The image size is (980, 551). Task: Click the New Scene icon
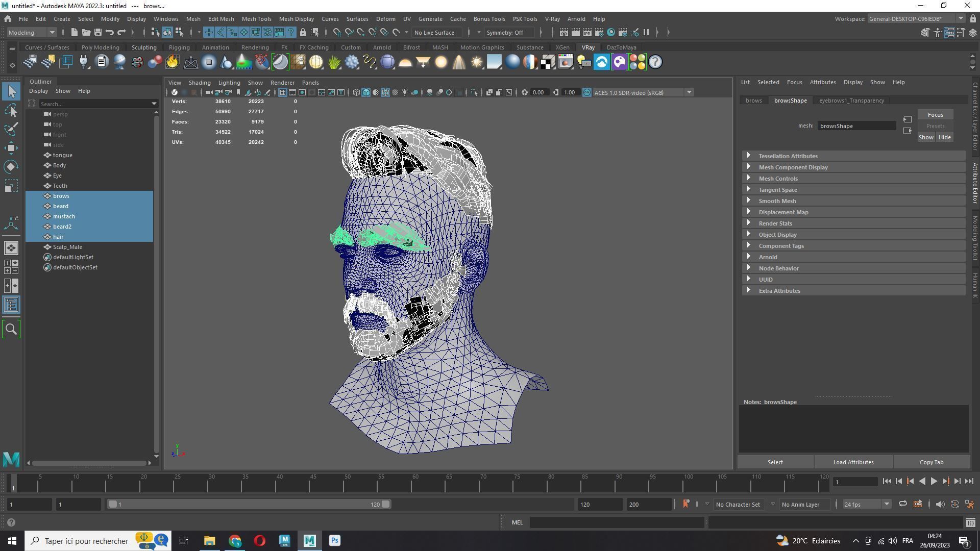[75, 33]
